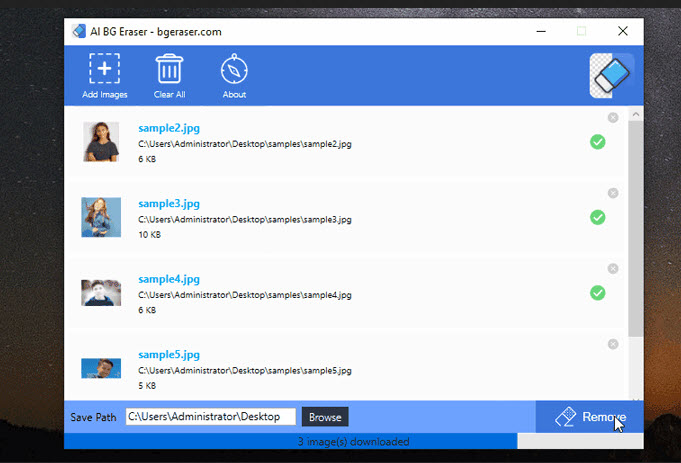Click the green checkmark beside sample3.jpg

coord(598,218)
